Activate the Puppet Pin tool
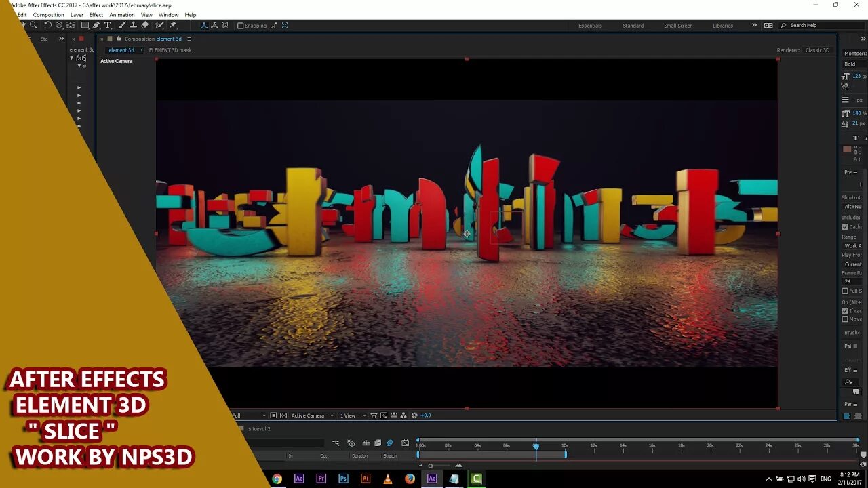The image size is (868, 488). click(x=173, y=25)
